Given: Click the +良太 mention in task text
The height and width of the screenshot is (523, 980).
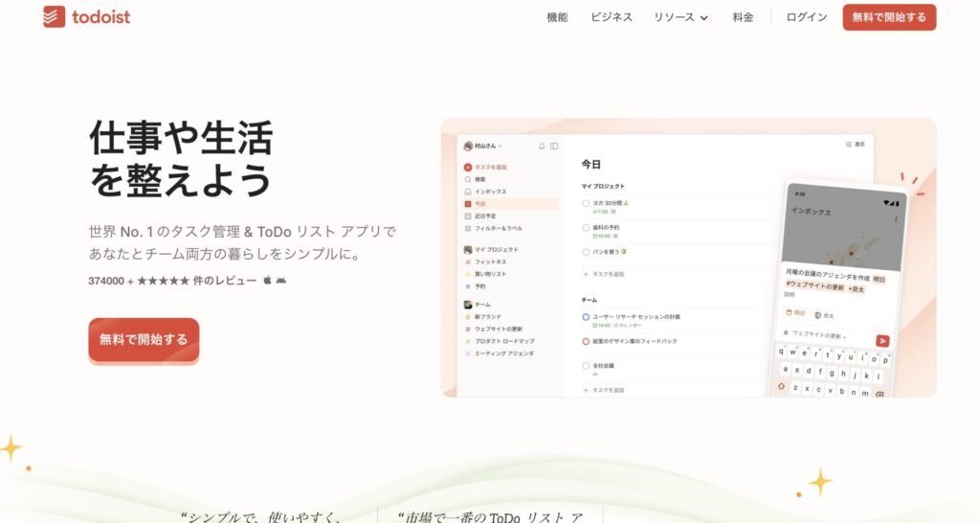Looking at the screenshot, I should (x=857, y=289).
